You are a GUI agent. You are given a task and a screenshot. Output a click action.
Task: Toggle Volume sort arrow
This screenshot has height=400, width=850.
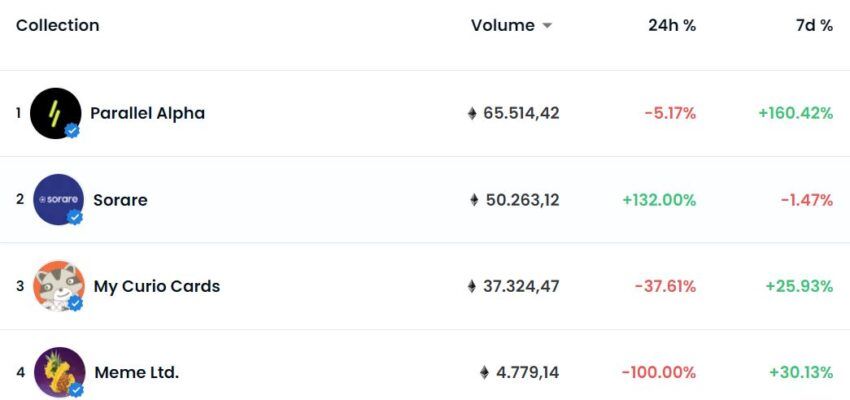tap(547, 25)
